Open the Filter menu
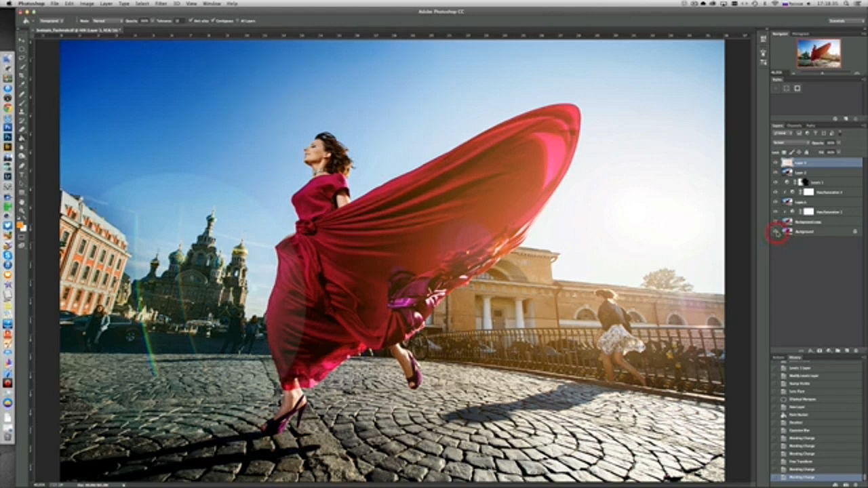 [x=161, y=3]
